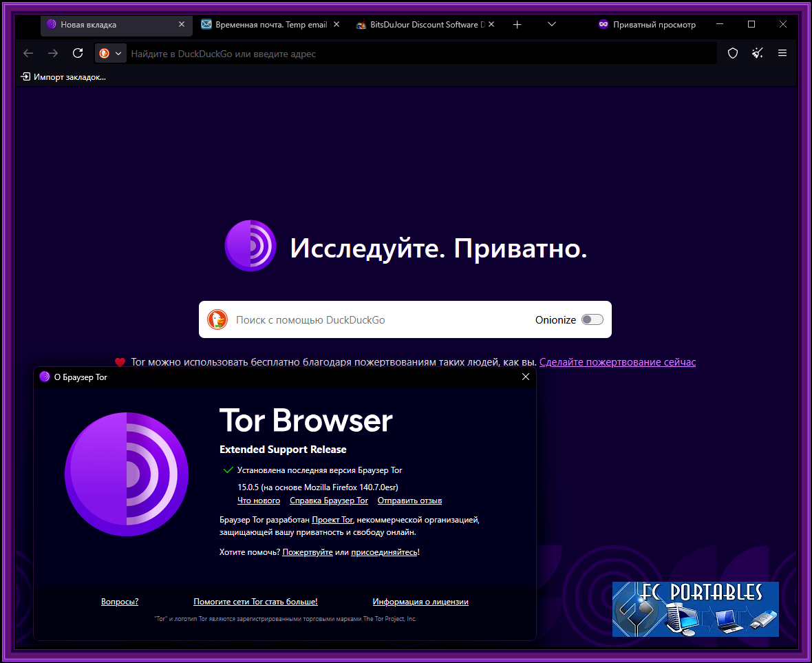
Task: Minimize the browser window
Action: click(x=720, y=24)
